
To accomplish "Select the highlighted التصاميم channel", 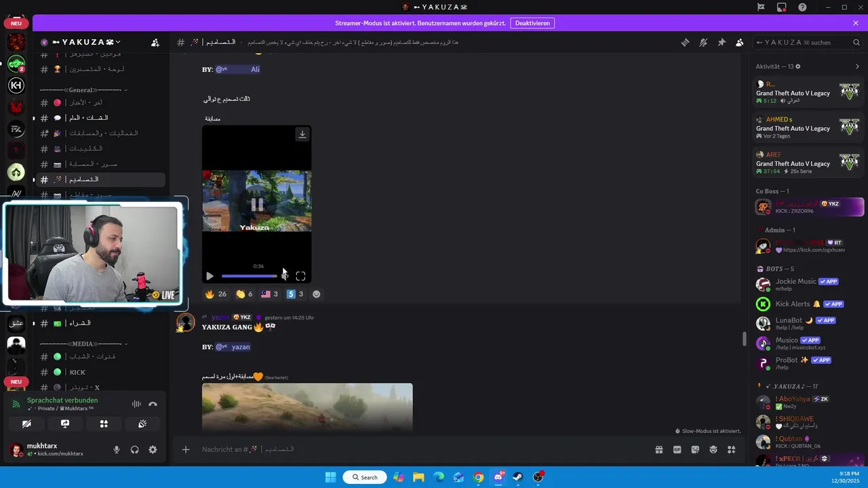I will coord(100,180).
